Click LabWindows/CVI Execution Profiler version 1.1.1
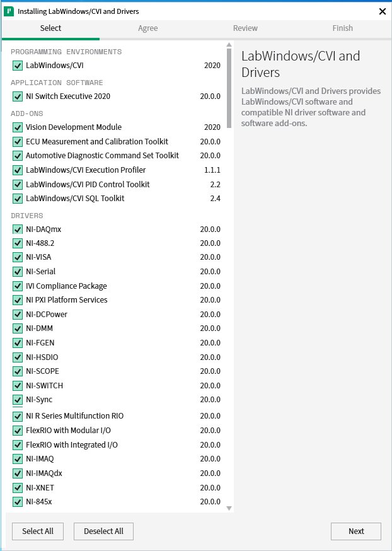 [212, 170]
